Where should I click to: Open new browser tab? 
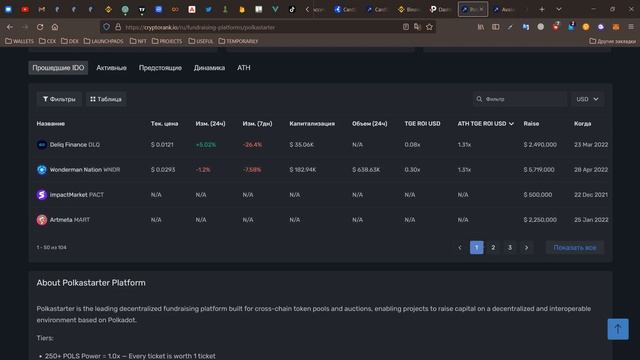click(x=542, y=9)
